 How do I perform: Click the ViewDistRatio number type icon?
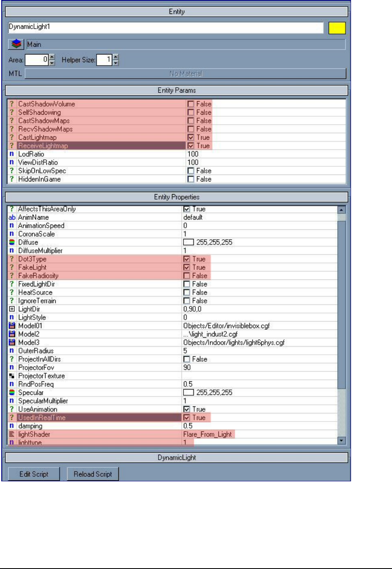12,162
